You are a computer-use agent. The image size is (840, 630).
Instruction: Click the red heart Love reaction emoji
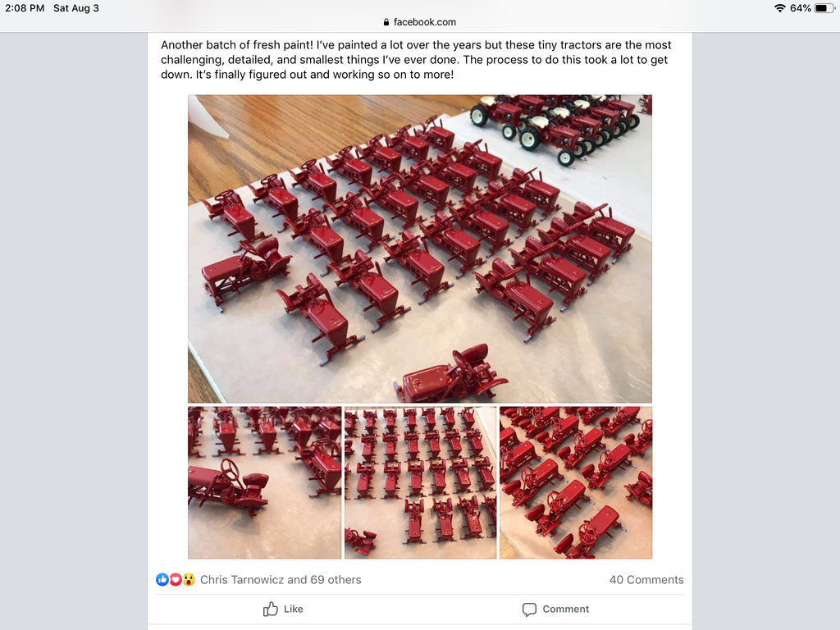(x=176, y=579)
